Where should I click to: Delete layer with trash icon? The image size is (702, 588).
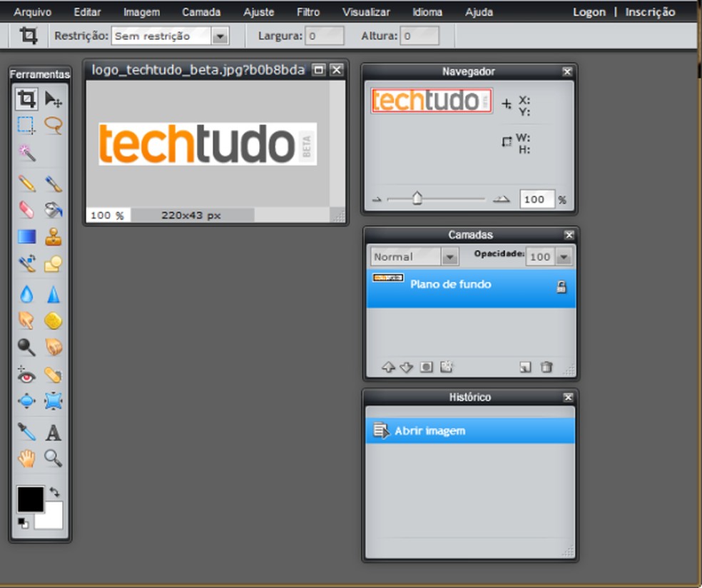point(546,367)
